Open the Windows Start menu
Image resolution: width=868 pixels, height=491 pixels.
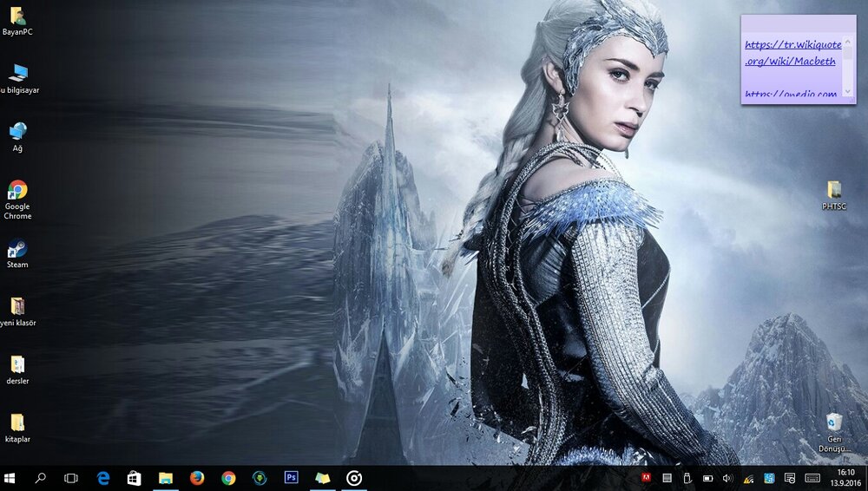click(x=10, y=478)
